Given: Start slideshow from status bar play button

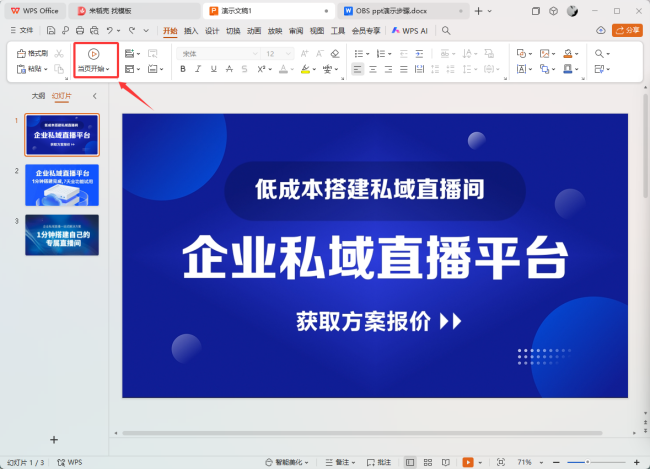Looking at the screenshot, I should point(467,462).
